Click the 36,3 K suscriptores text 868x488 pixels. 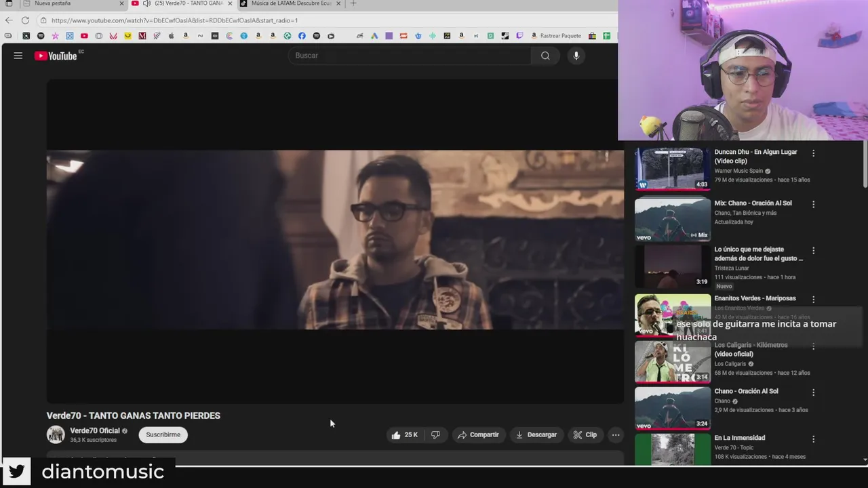pos(93,440)
